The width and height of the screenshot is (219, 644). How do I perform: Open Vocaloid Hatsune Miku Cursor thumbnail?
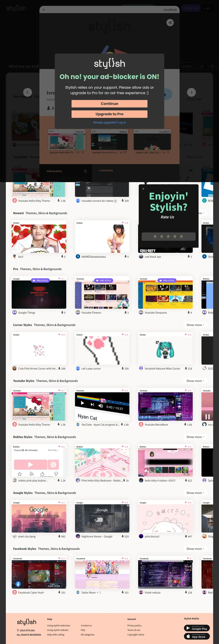(165, 350)
